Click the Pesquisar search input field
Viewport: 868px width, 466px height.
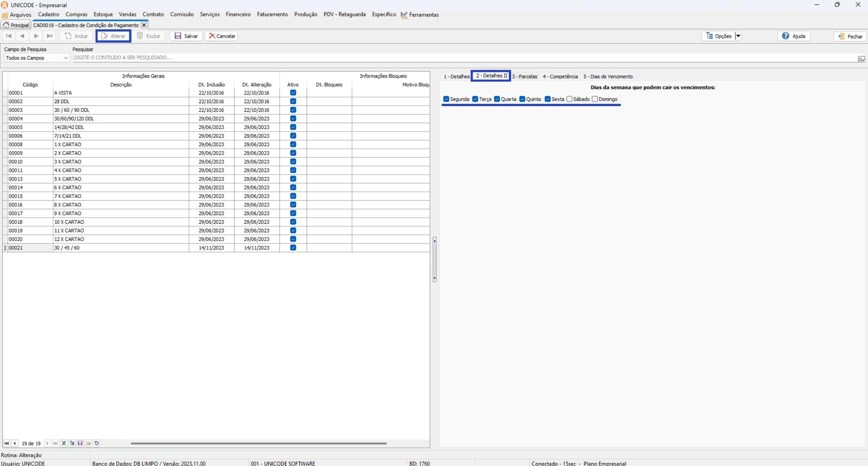464,58
